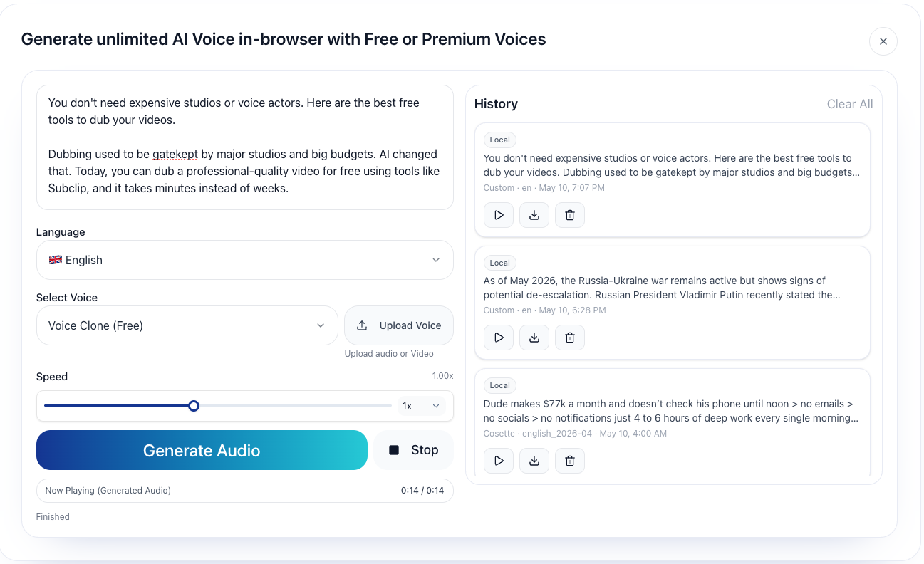924x564 pixels.
Task: Click the 0:14 / 0:14 playback time
Action: (x=422, y=491)
